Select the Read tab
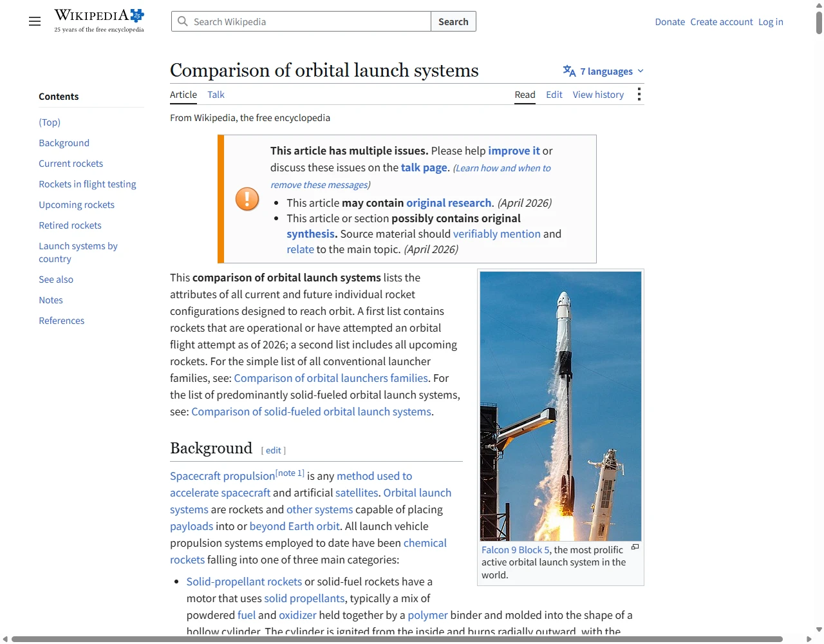Viewport: 824px width, 644px height. click(x=525, y=95)
